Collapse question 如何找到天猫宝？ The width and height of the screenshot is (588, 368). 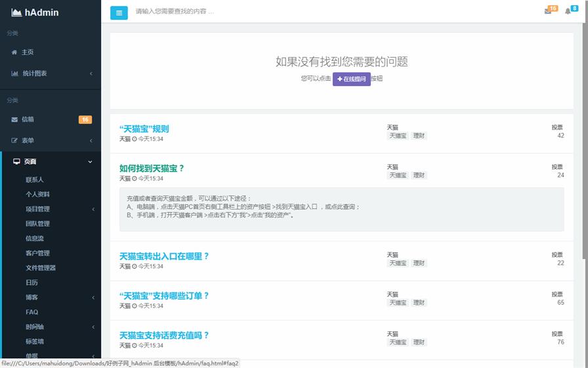pos(152,168)
